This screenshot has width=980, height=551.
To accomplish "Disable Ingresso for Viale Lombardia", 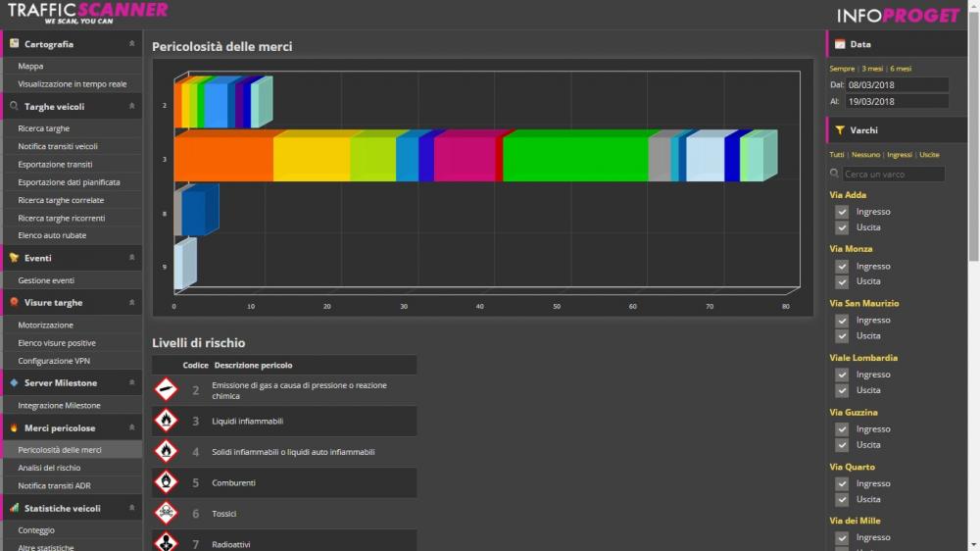I will click(841, 375).
